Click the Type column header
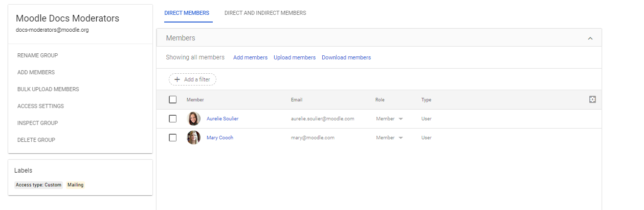Screen dimensions: 644x210 (426, 100)
